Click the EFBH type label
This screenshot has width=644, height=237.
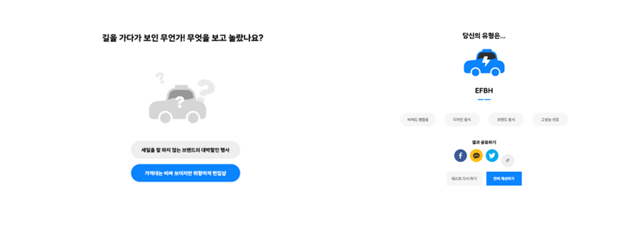pos(484,91)
